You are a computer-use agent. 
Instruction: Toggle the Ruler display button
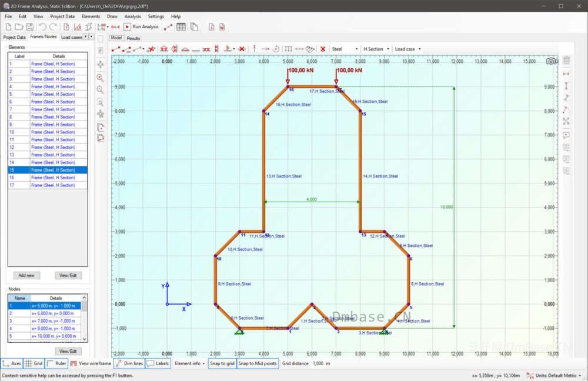point(56,363)
